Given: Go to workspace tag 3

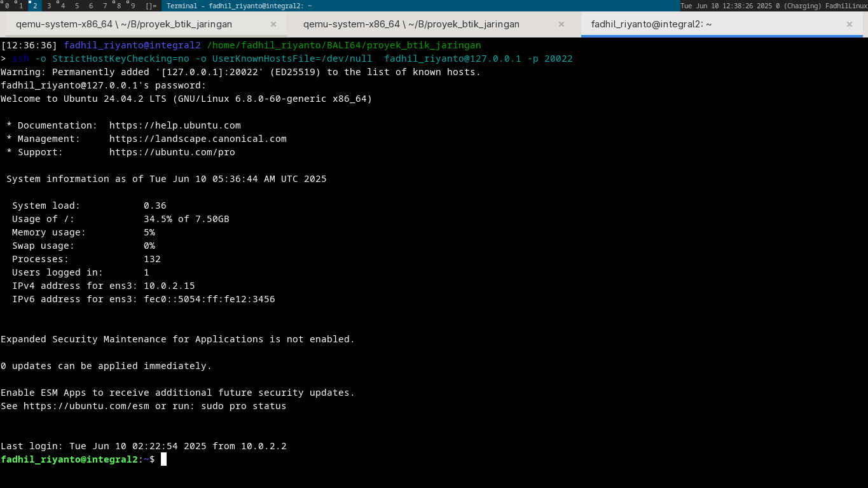Looking at the screenshot, I should point(49,6).
